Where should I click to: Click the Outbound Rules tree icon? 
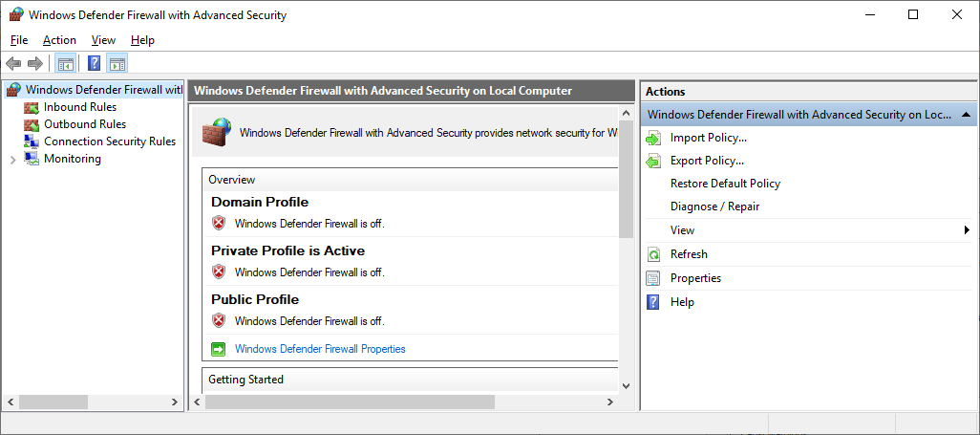click(x=32, y=124)
